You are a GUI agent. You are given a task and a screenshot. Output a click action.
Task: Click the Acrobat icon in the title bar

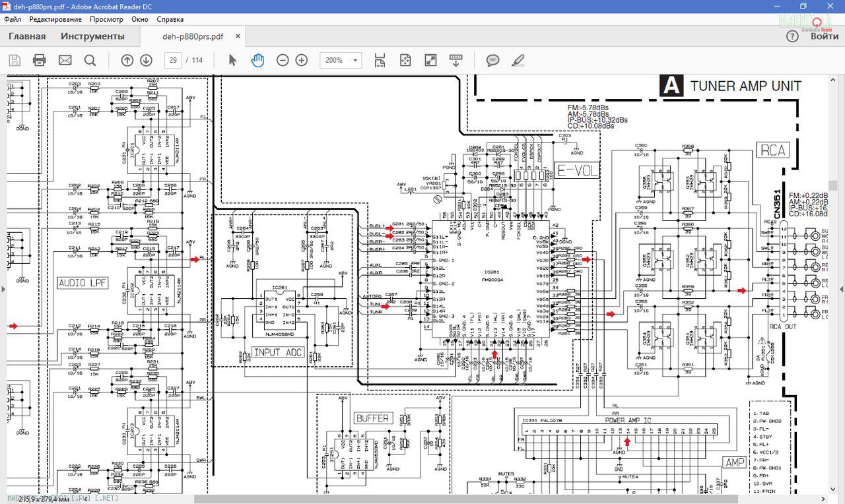click(7, 6)
